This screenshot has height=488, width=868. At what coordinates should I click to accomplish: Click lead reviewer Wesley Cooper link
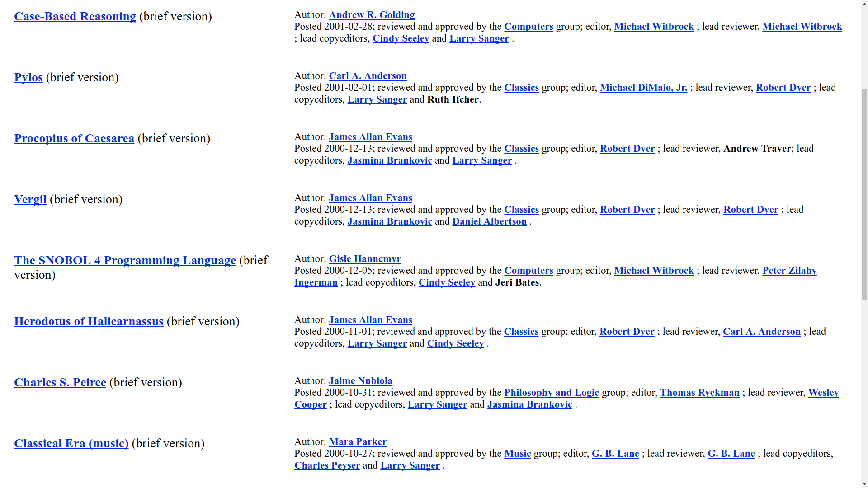click(823, 393)
